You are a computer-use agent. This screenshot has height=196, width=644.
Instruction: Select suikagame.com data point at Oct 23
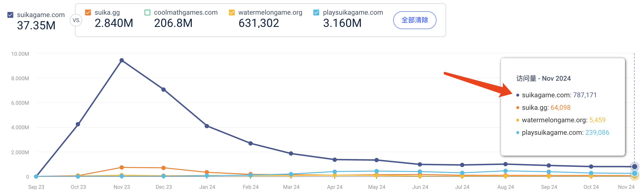click(78, 124)
